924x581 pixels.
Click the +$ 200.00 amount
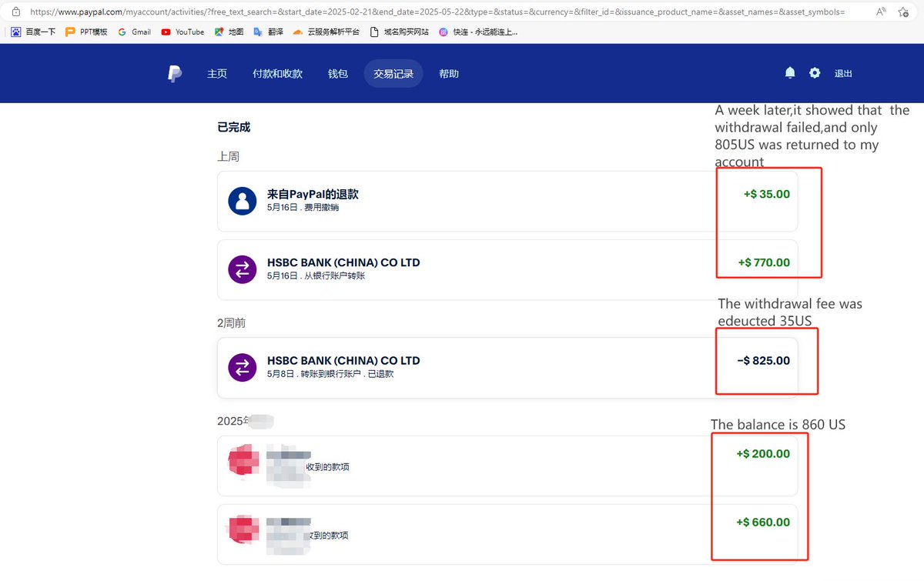click(763, 453)
